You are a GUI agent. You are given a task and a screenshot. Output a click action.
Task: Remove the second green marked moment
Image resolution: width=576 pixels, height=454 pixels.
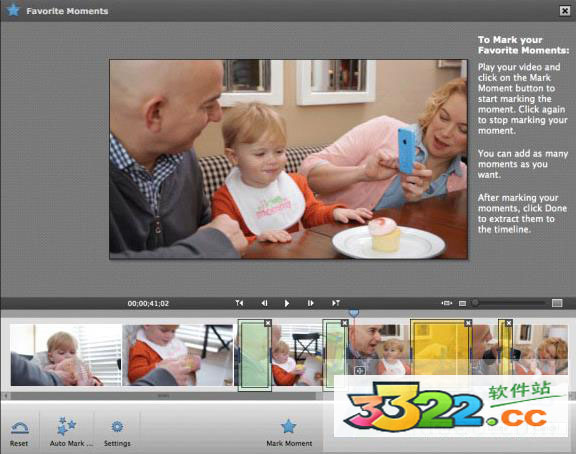pos(344,323)
